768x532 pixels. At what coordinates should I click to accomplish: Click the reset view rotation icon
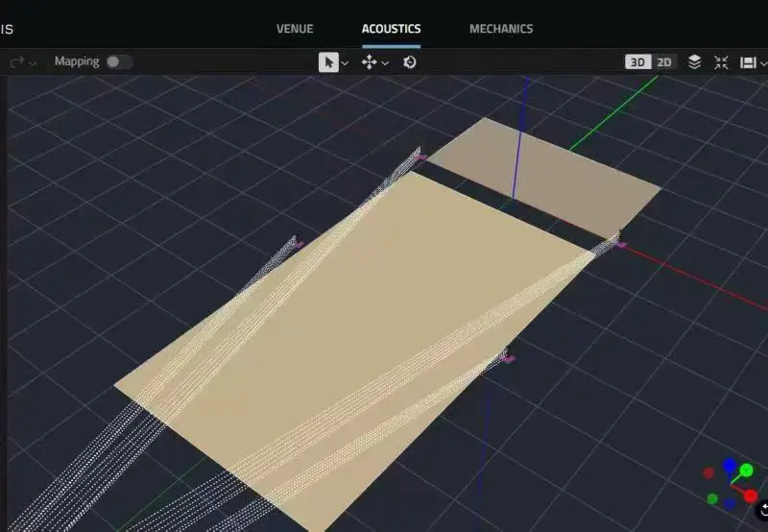point(410,62)
